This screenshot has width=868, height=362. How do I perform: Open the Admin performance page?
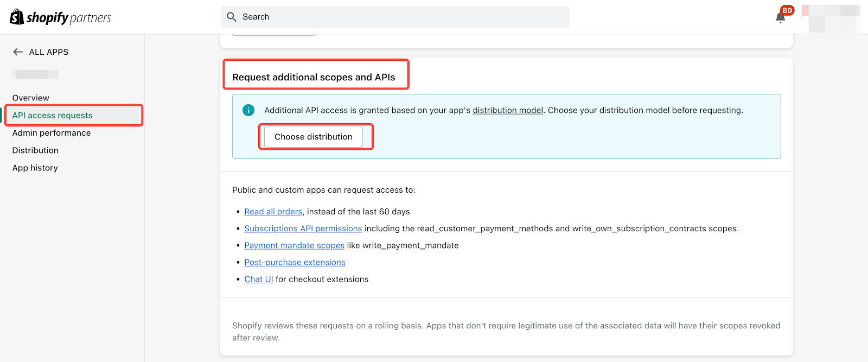[52, 133]
